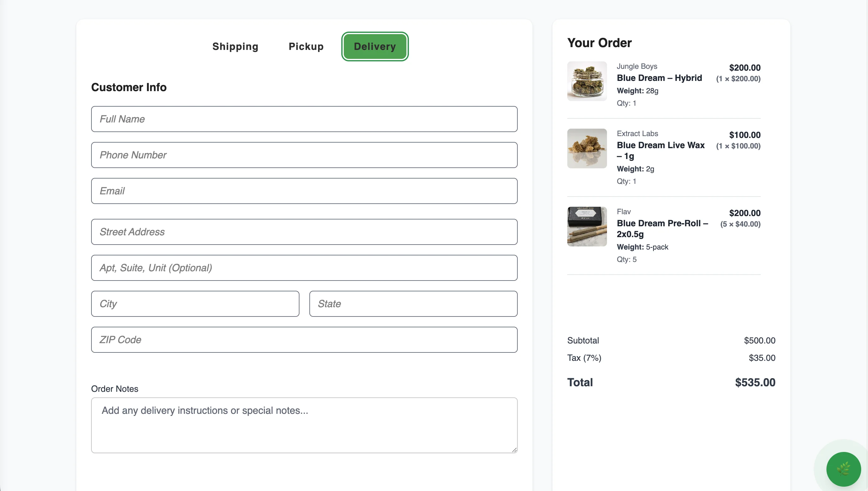Select the Delivery tab
This screenshot has height=491, width=868.
click(x=375, y=46)
